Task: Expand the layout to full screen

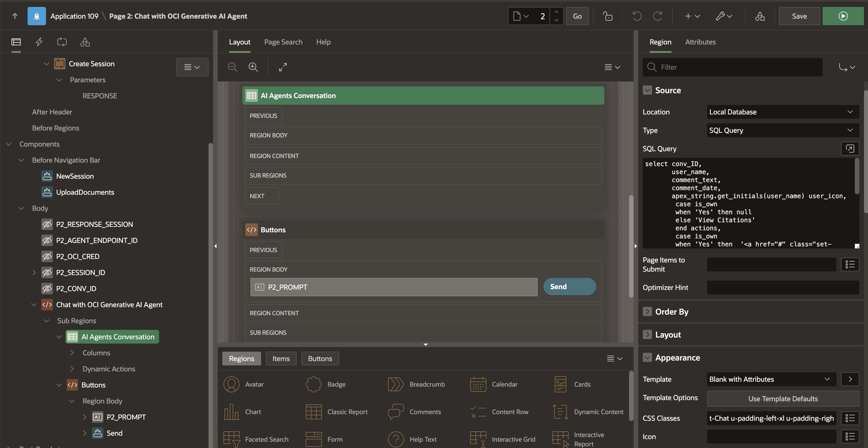Action: [x=283, y=67]
